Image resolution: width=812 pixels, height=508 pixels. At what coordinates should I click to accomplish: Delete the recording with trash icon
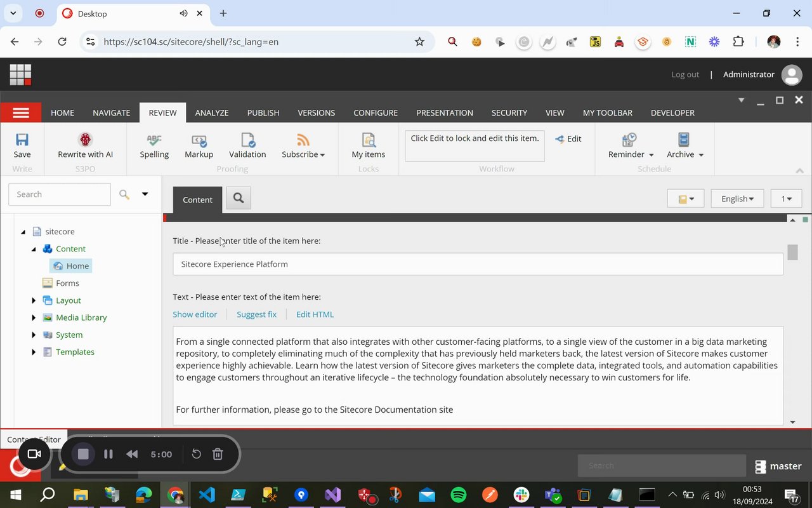[218, 454]
